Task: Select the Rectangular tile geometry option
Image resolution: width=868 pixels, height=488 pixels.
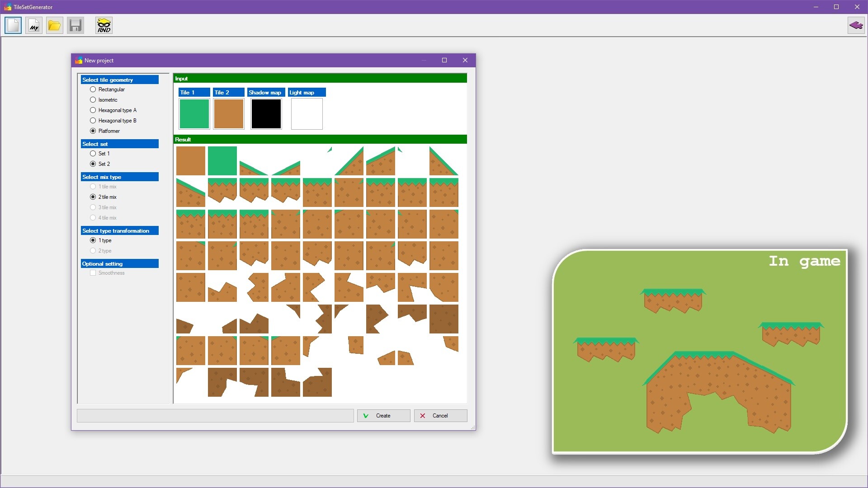Action: (93, 89)
